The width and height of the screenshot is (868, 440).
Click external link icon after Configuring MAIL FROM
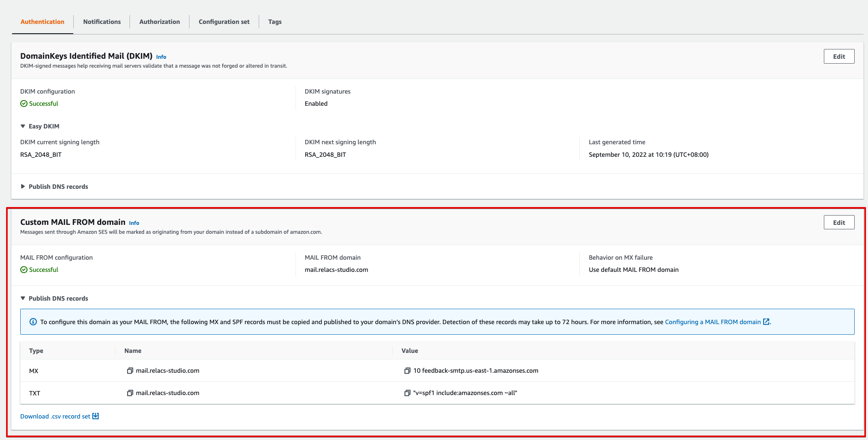[x=766, y=322]
